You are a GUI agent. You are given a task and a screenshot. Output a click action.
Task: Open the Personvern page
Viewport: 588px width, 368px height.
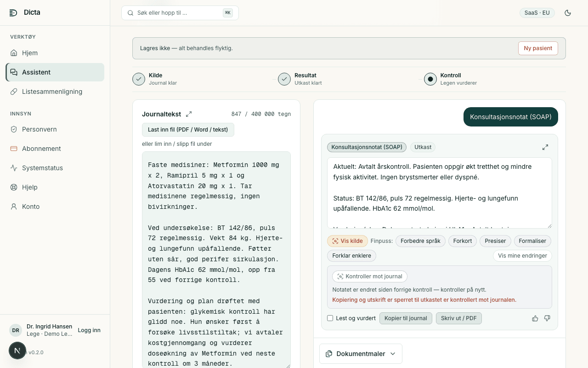(55, 129)
